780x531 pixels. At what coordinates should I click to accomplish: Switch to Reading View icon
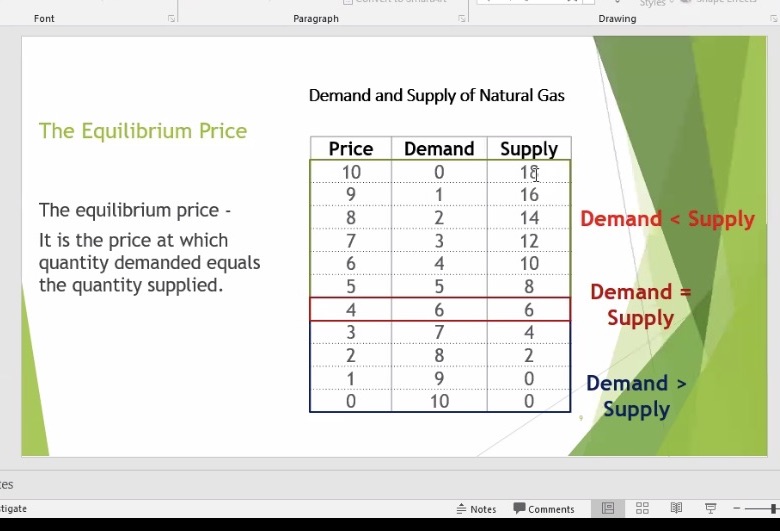pos(676,508)
